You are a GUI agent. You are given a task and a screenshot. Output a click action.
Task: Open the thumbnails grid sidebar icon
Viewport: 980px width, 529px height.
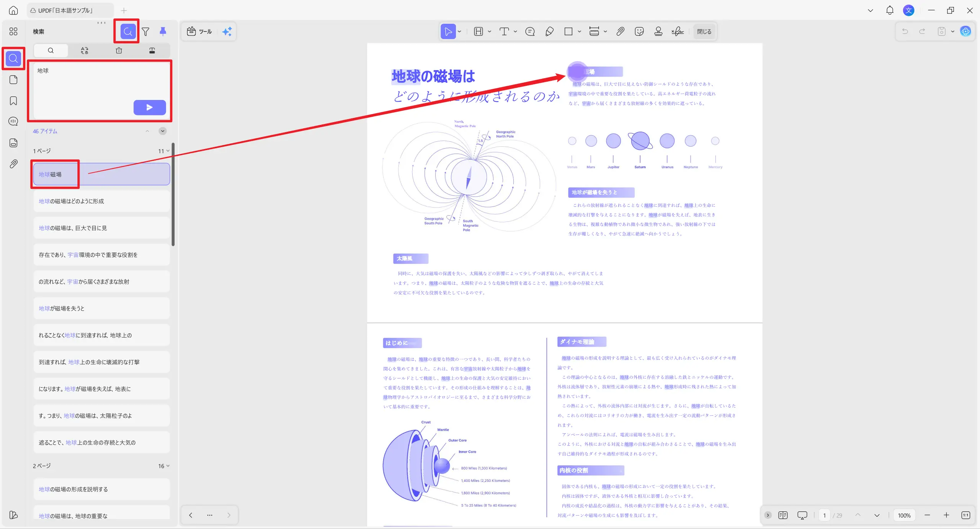click(x=13, y=31)
